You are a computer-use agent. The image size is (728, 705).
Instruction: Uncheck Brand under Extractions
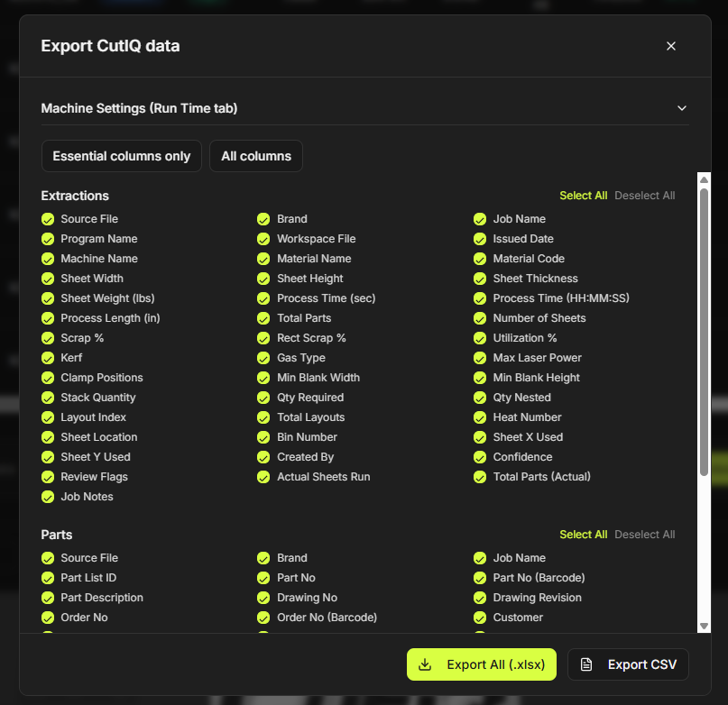[263, 219]
